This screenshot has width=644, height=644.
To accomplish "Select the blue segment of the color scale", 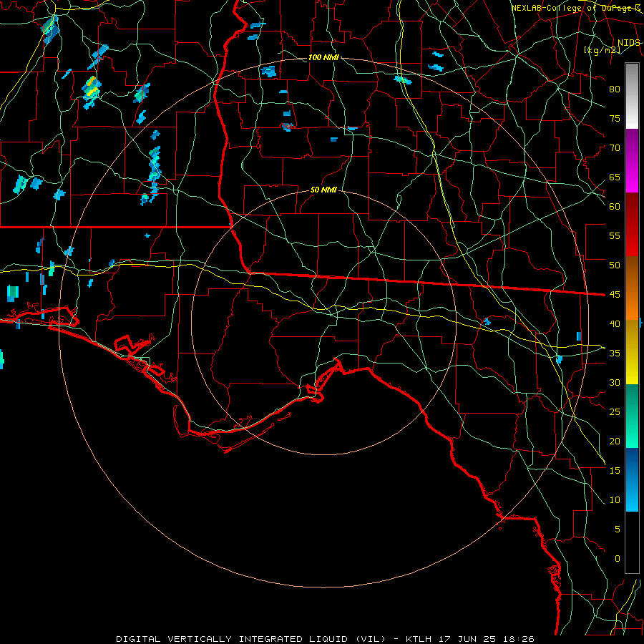I will [632, 479].
